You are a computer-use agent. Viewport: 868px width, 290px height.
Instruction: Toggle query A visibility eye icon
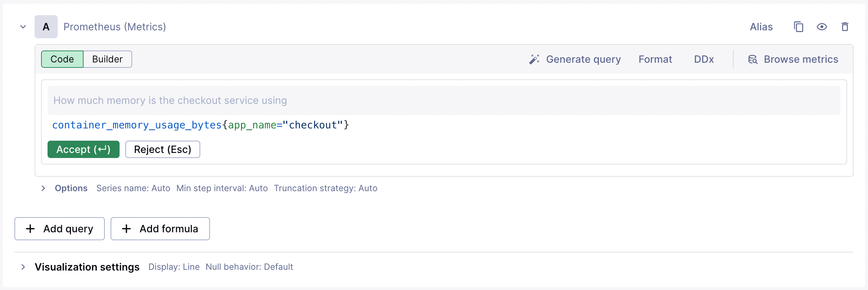coord(822,27)
